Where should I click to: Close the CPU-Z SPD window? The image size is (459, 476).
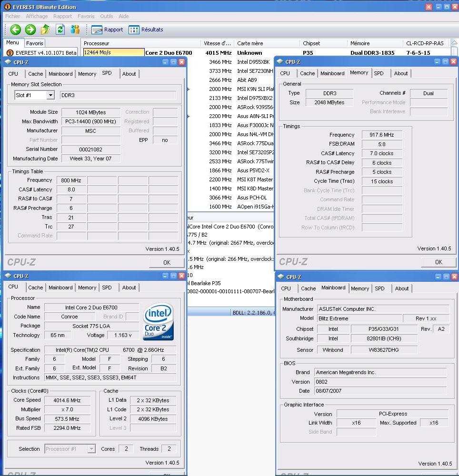[181, 62]
